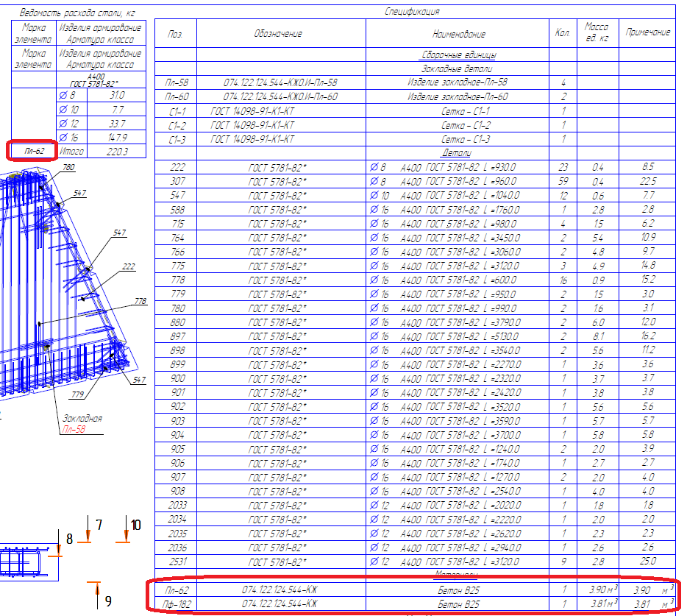Click the section marker arrow labeled 10
Image resolution: width=687 pixels, height=616 pixels.
127,534
